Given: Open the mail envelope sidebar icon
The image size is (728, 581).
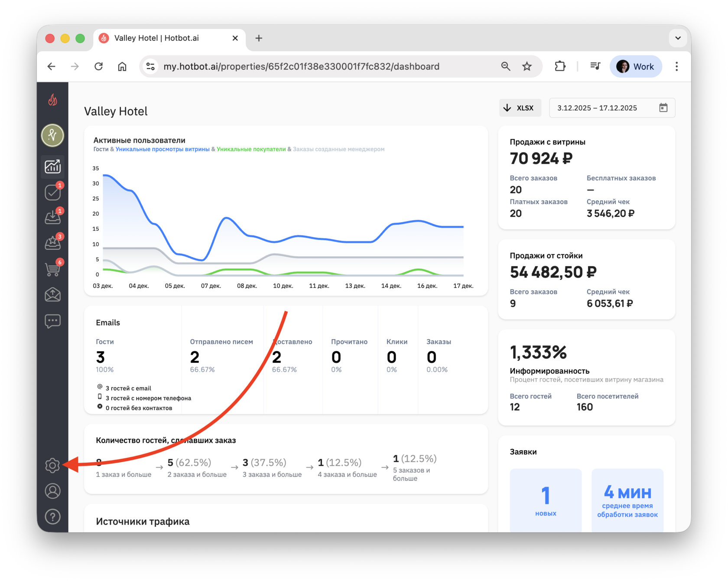Looking at the screenshot, I should (x=52, y=295).
